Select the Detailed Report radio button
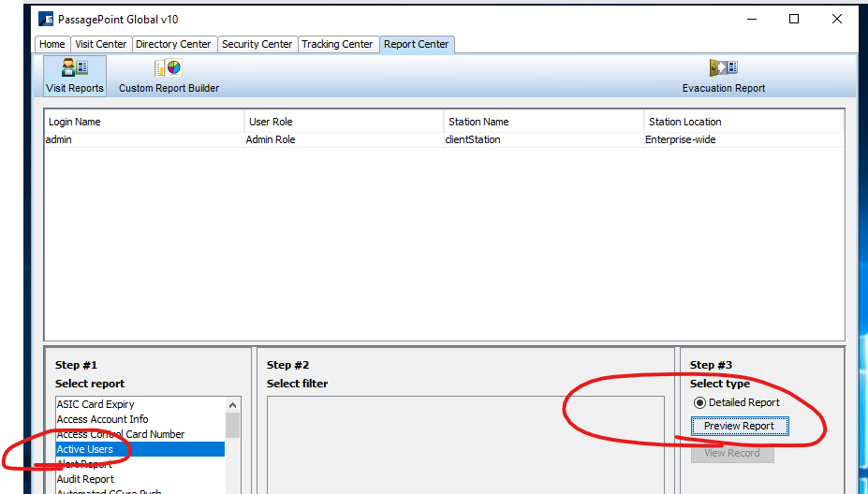Image resolution: width=868 pixels, height=494 pixels. click(699, 402)
